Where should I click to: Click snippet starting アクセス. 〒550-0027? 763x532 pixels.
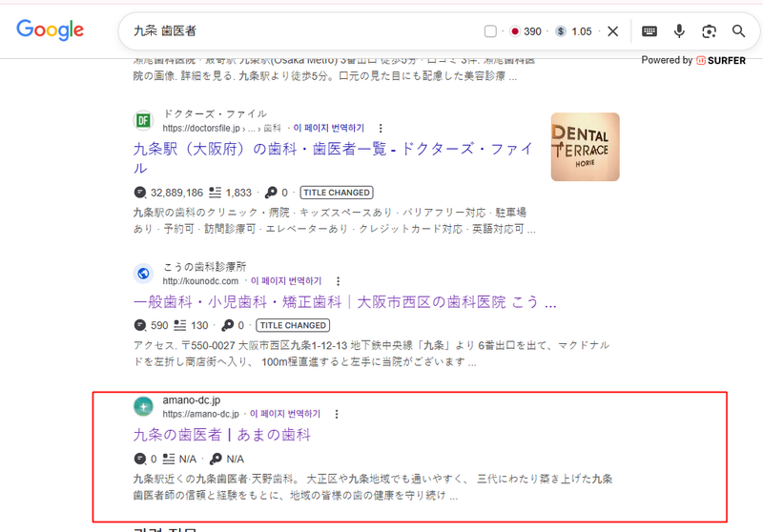coord(371,354)
